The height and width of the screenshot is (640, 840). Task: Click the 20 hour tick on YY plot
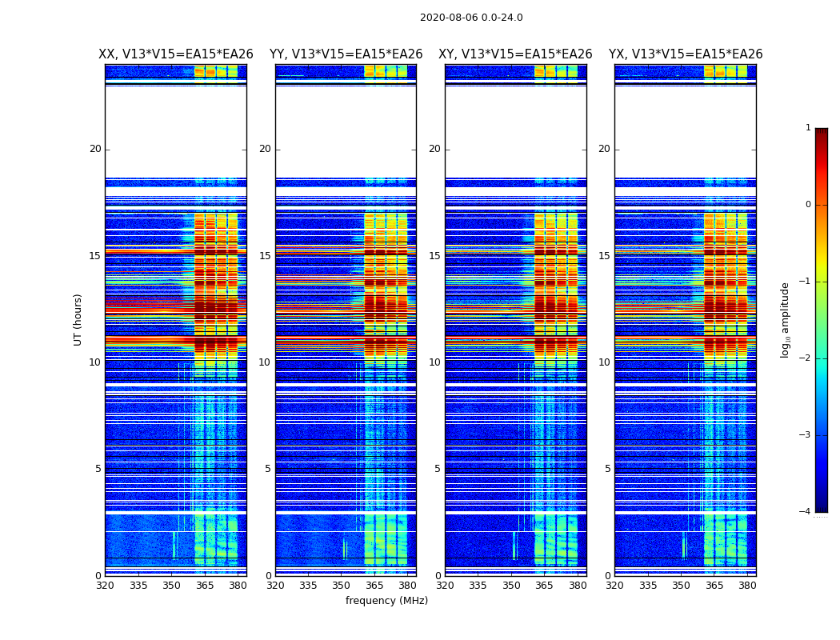click(265, 149)
